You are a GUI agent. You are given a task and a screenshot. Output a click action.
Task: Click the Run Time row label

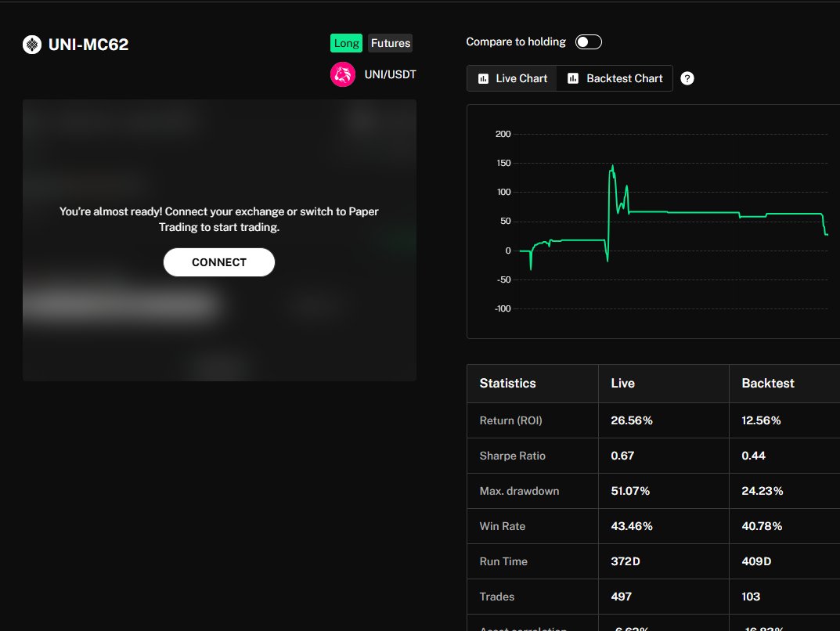click(x=503, y=561)
